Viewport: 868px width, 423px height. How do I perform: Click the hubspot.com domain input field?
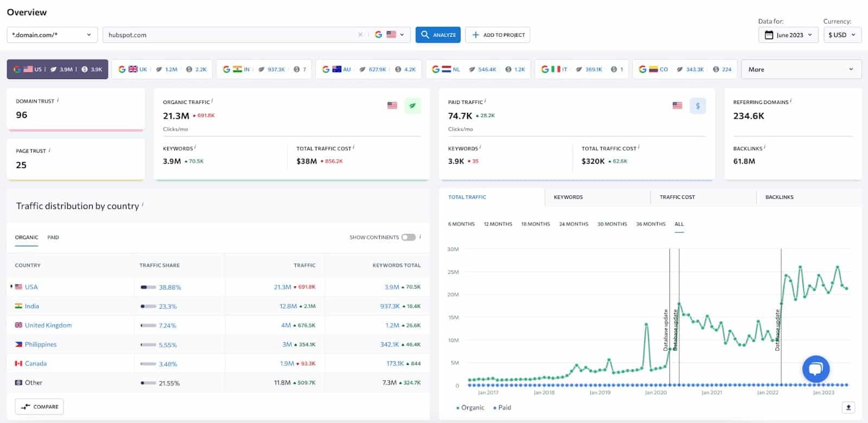click(x=231, y=35)
